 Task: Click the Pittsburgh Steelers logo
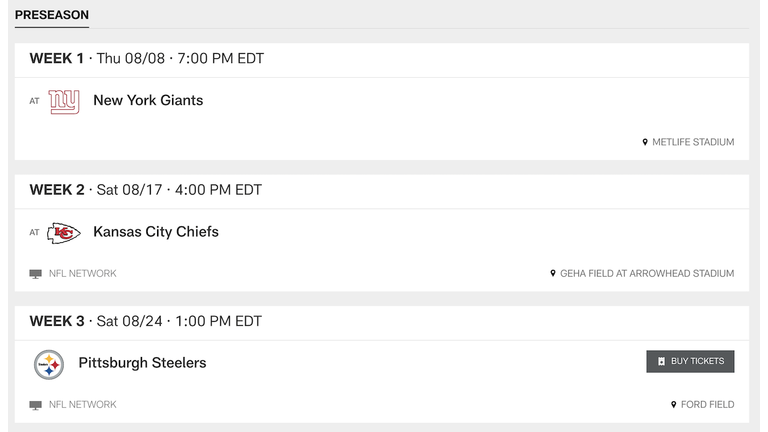49,364
